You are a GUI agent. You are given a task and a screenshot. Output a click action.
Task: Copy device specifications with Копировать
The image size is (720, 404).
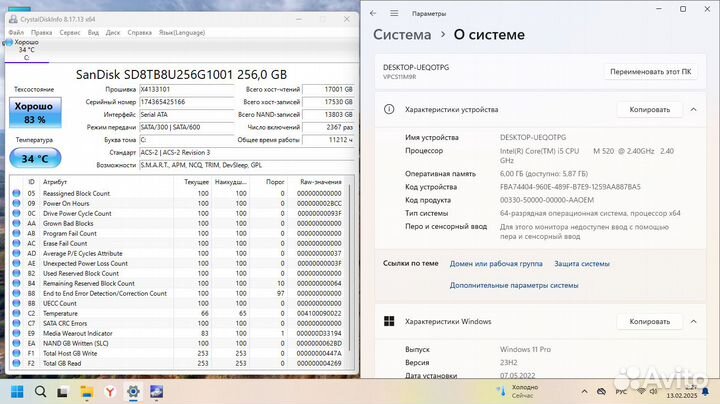point(649,110)
